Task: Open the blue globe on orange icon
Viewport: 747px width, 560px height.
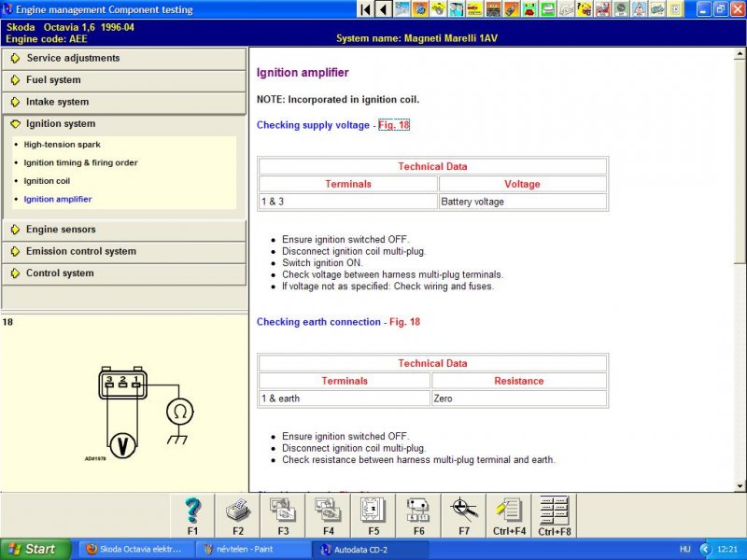Action: [420, 9]
